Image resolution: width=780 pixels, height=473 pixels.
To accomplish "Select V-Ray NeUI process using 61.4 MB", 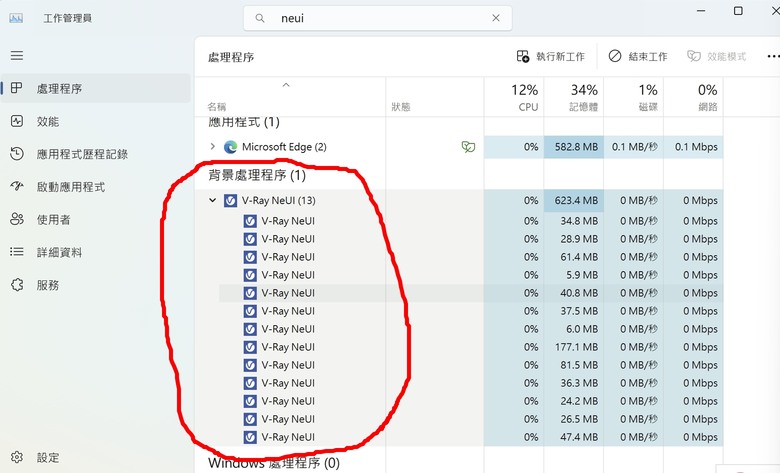I will 471,257.
